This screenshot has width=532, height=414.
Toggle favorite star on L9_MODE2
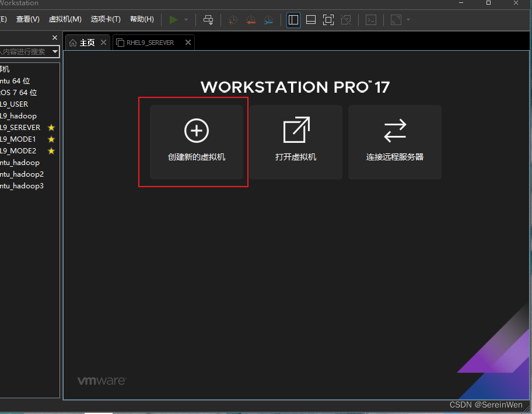51,151
